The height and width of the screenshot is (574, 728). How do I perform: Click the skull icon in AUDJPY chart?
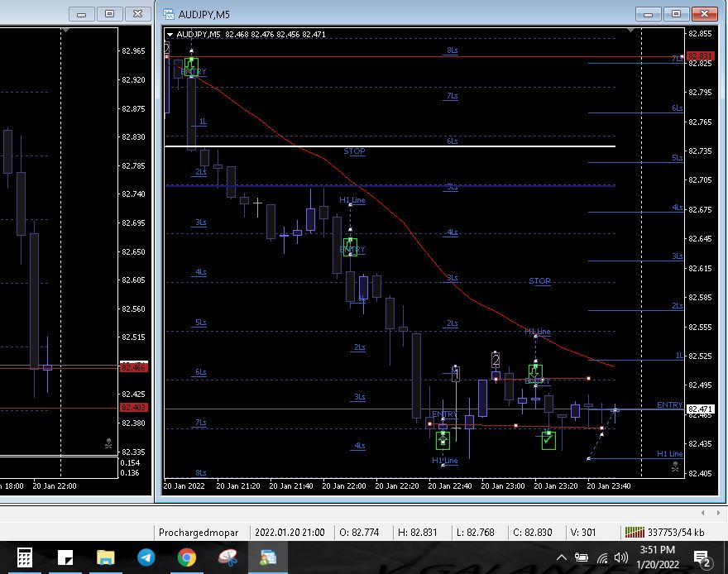point(675,467)
